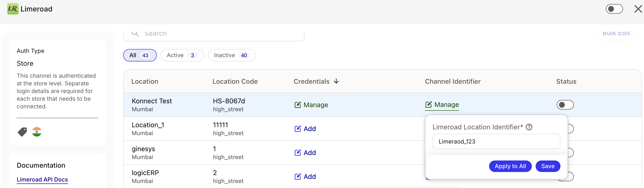644x188 pixels.
Task: Select the Inactive 40 filter tab
Action: [232, 55]
